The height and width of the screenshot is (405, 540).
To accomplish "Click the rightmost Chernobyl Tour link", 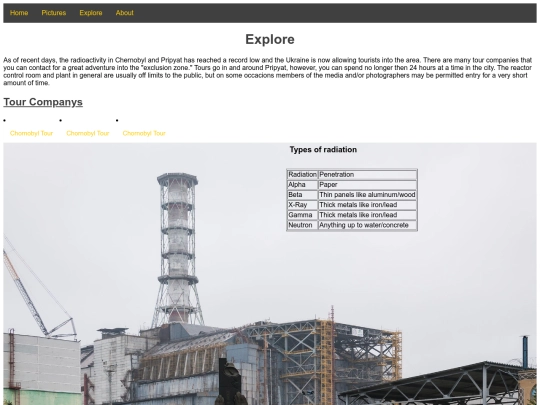I will pos(144,133).
